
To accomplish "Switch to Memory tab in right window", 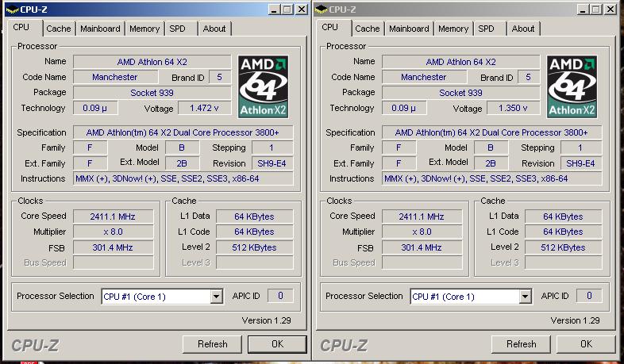I will (x=453, y=29).
